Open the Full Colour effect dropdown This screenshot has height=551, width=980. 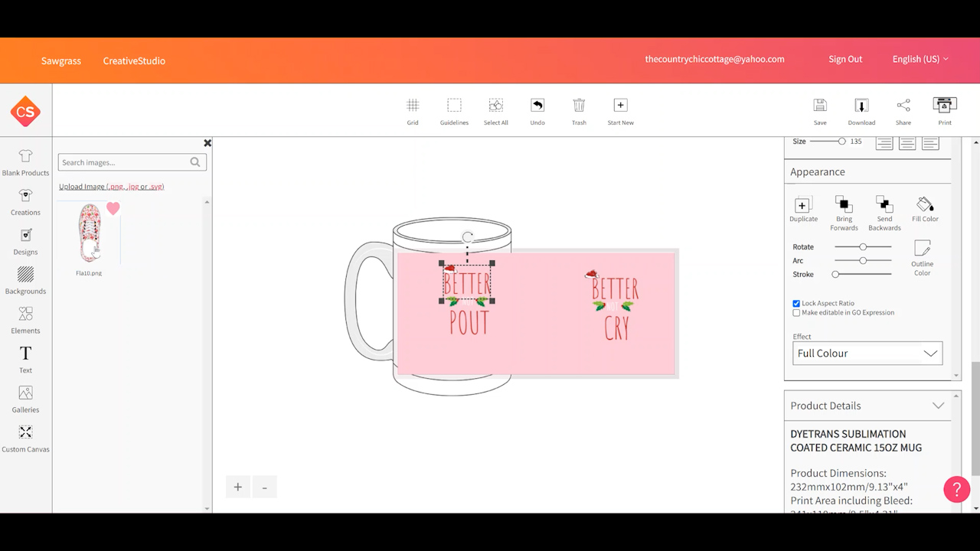[x=867, y=354]
